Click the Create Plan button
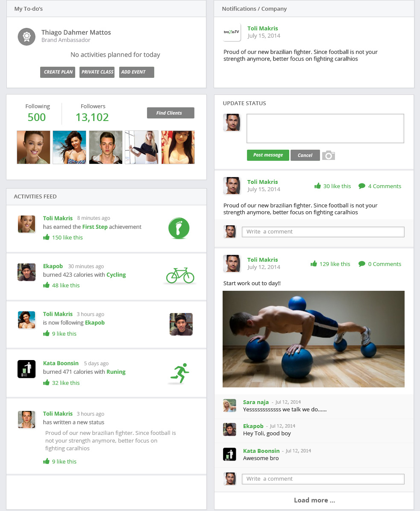The height and width of the screenshot is (511, 420). (58, 72)
